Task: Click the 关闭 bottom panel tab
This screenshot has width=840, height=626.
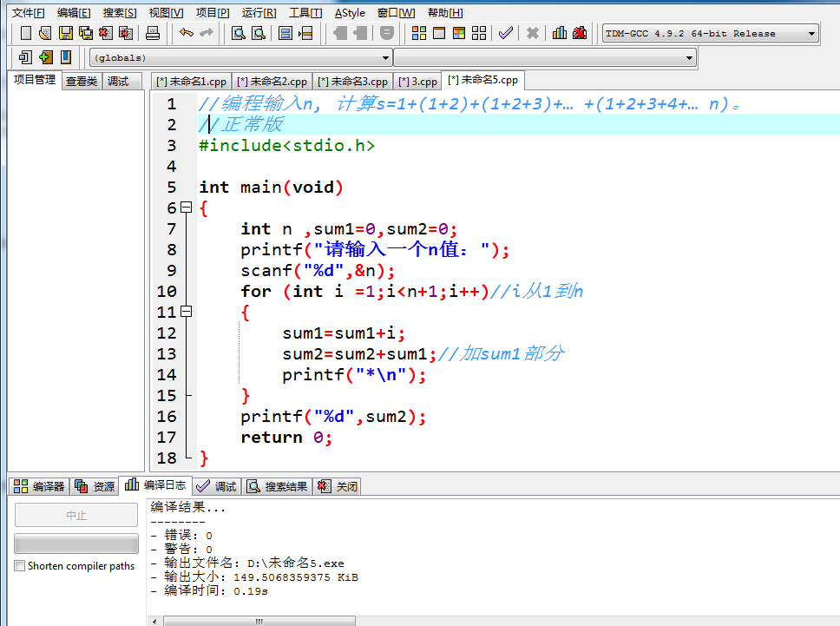Action: tap(338, 486)
